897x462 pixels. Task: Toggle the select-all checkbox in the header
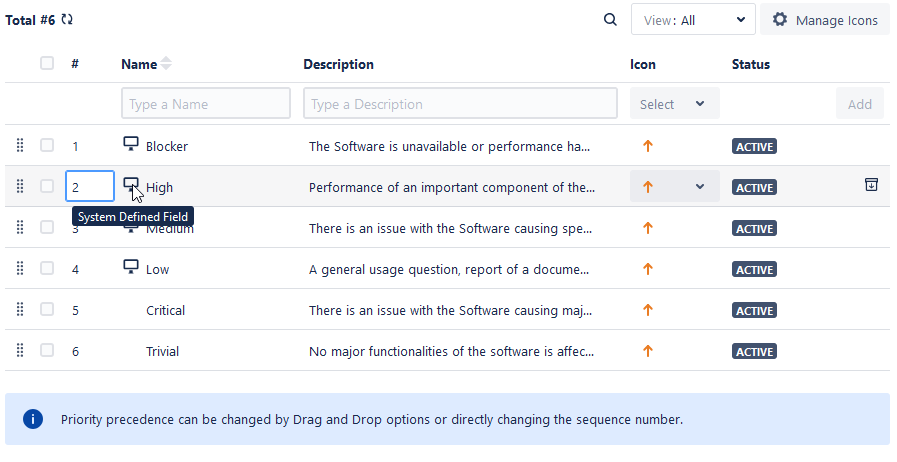pyautogui.click(x=47, y=63)
